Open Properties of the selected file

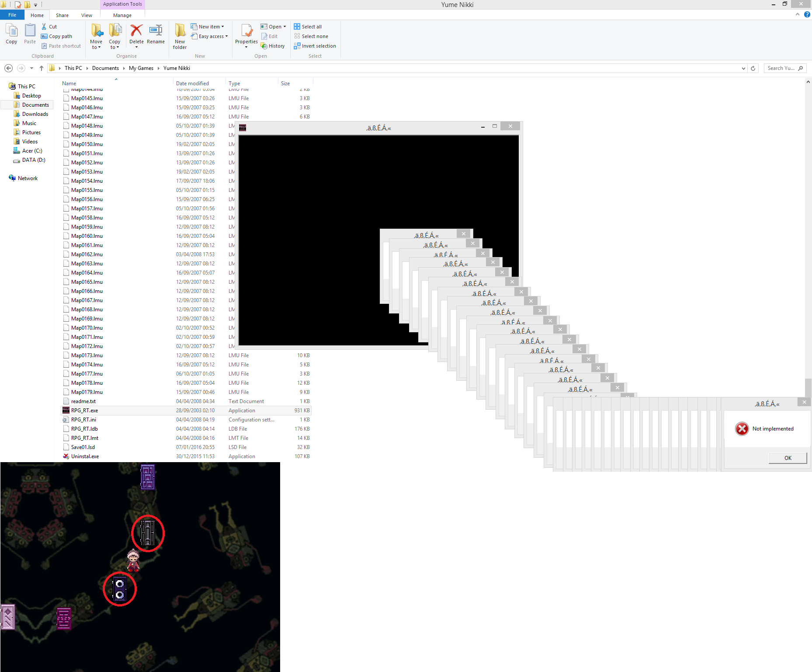[246, 36]
